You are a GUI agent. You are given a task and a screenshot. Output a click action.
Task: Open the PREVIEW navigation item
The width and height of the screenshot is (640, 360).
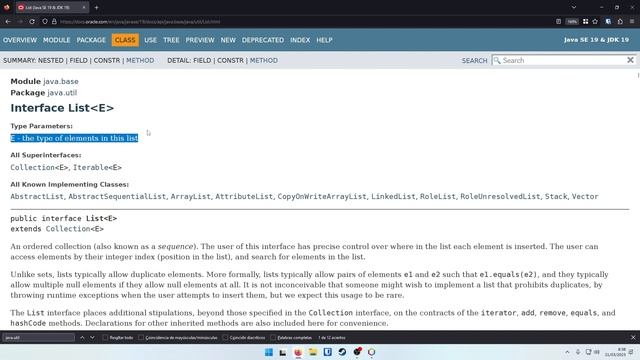(200, 40)
